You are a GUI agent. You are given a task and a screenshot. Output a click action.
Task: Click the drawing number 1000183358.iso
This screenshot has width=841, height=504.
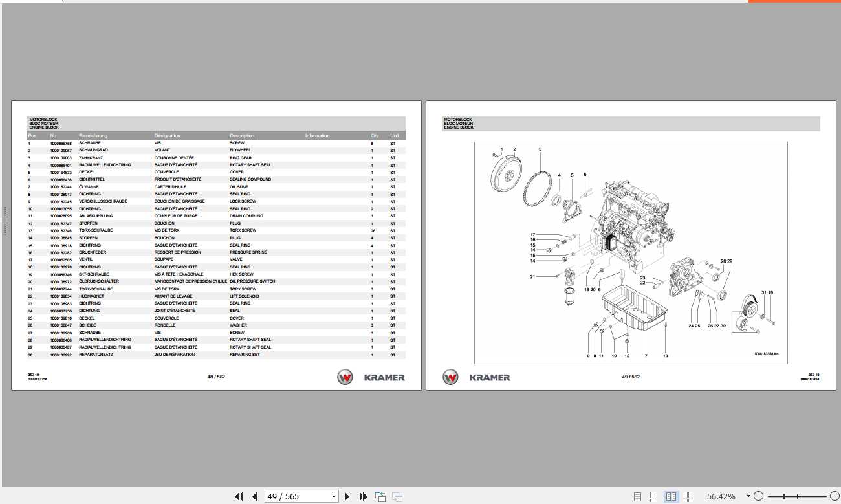[766, 354]
